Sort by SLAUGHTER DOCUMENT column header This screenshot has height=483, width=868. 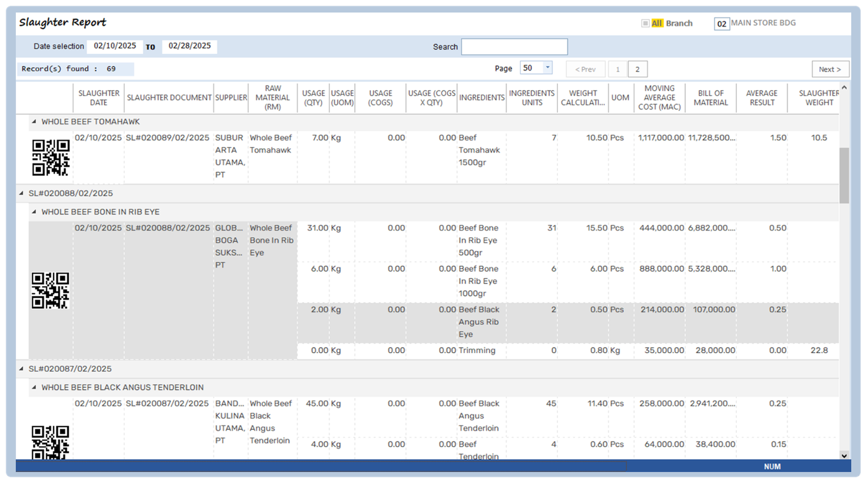coord(169,98)
